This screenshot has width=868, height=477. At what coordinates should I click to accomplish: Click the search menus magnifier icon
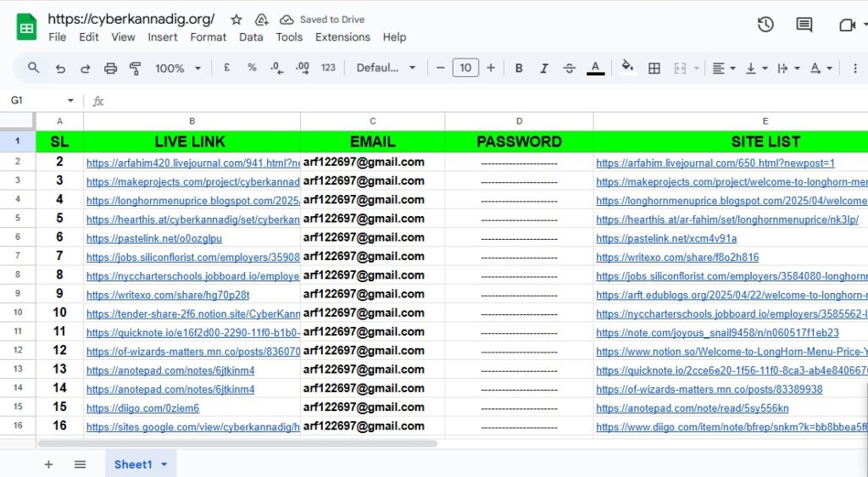[34, 68]
